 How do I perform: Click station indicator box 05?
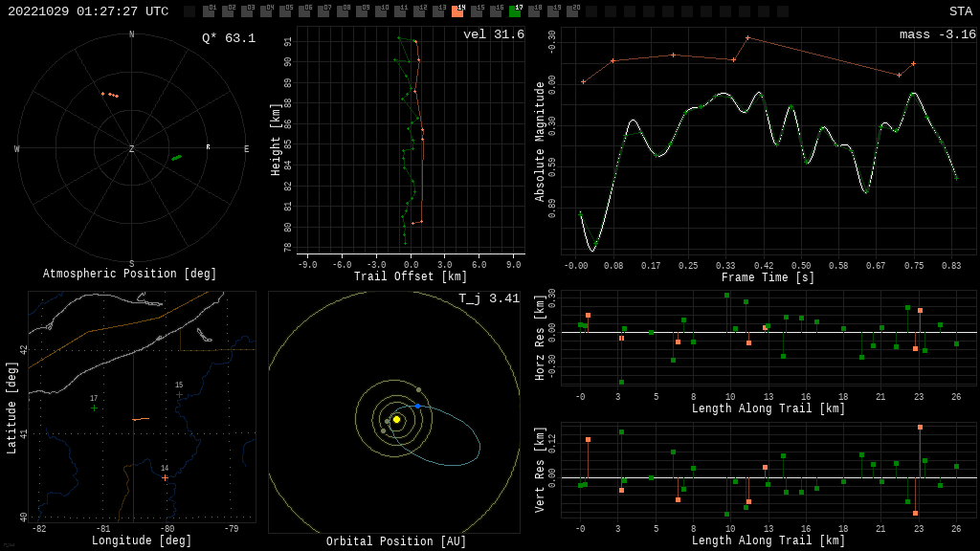pos(285,11)
